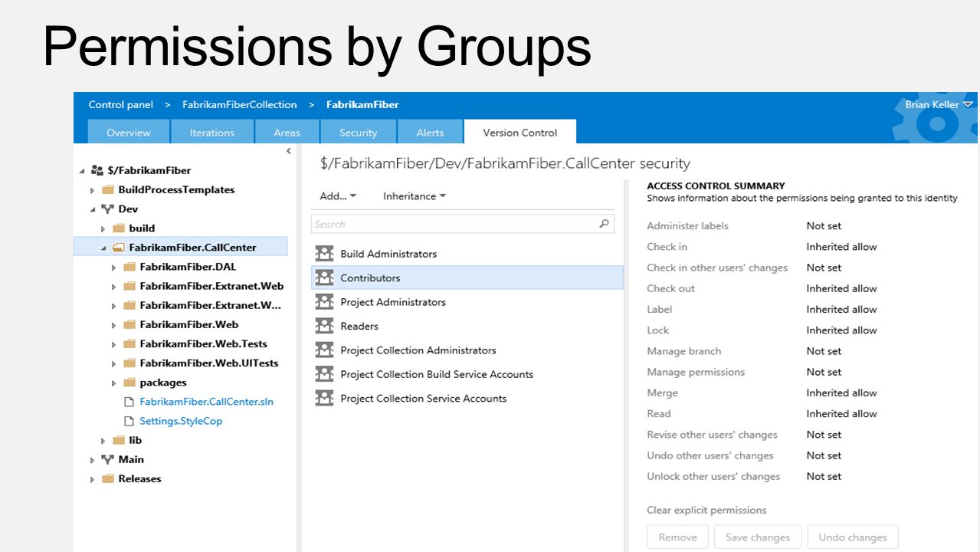Collapse the FabrikamFiber.CallCenter node

(103, 248)
